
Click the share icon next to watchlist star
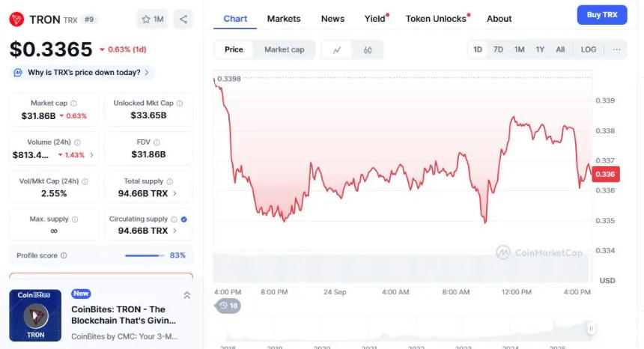[x=183, y=19]
